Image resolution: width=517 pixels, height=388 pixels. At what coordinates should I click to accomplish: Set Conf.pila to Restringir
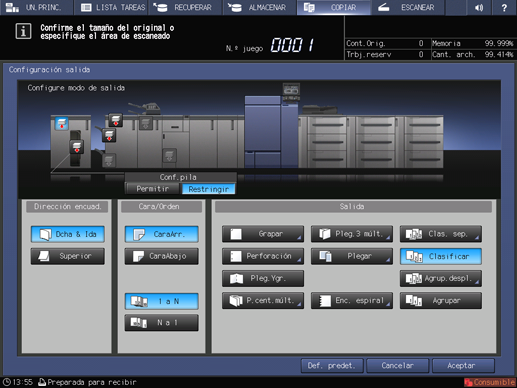tap(209, 189)
